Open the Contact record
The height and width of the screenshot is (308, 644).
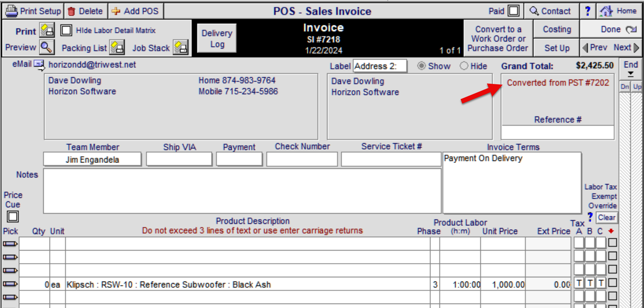click(551, 11)
